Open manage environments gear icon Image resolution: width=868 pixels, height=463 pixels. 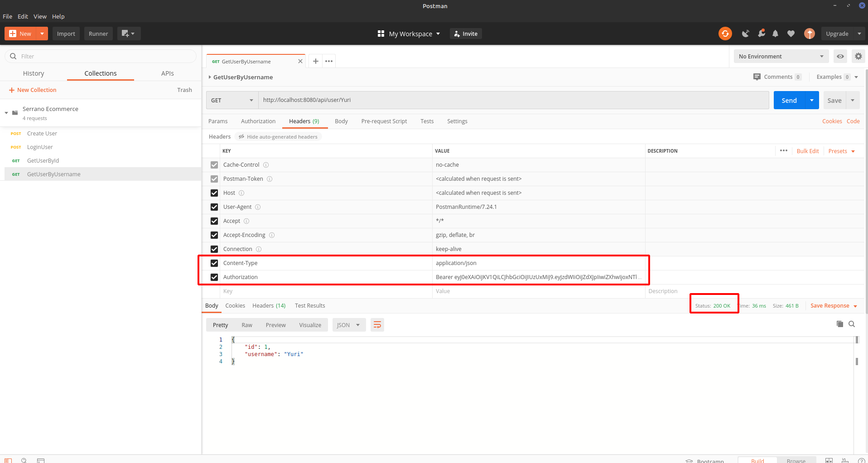click(x=858, y=56)
